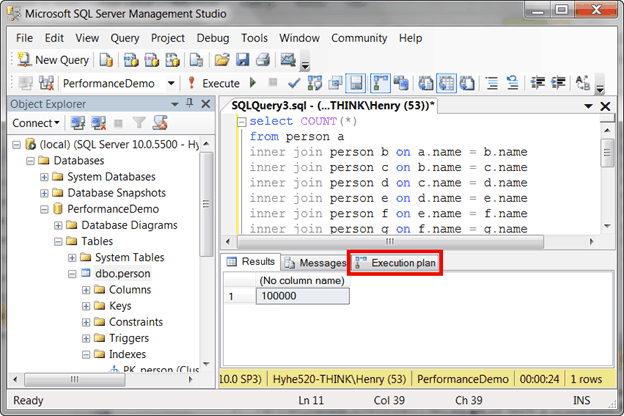This screenshot has width=624, height=416.
Task: Select the Constraints folder
Action: point(136,322)
